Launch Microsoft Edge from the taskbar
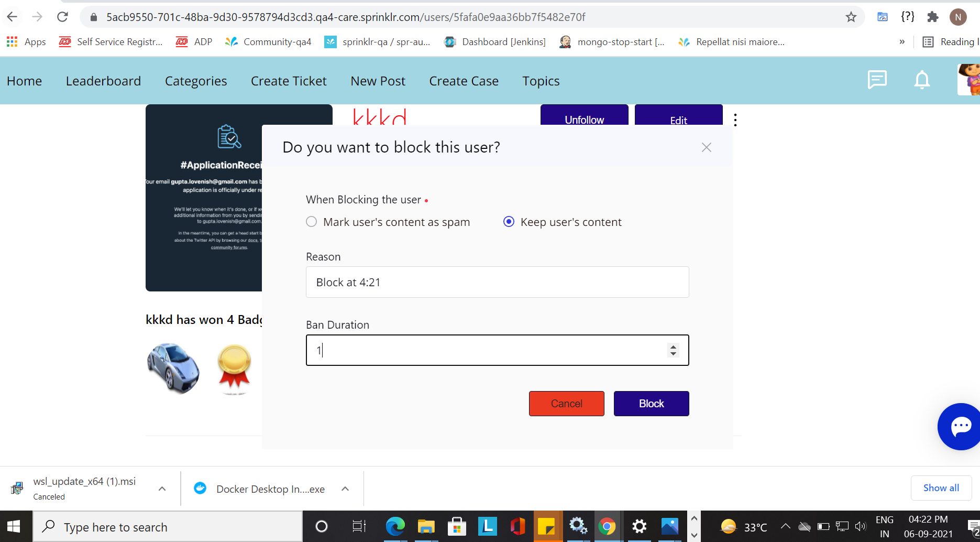 point(395,526)
